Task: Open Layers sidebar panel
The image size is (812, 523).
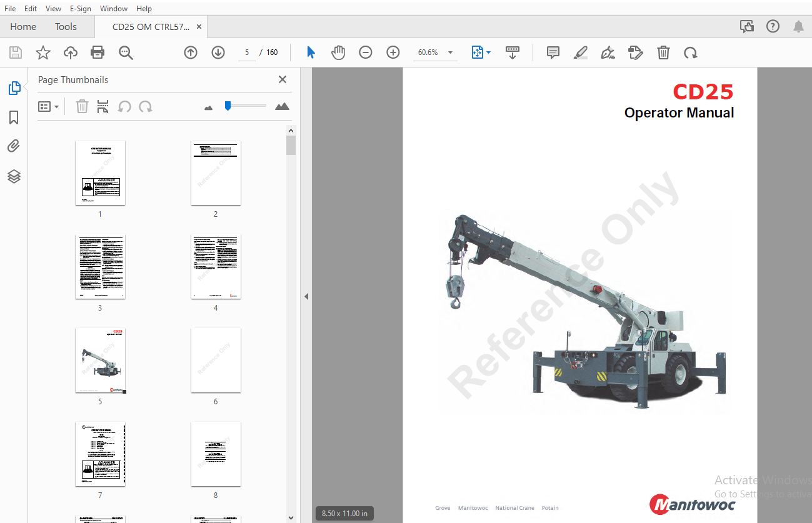Action: [14, 176]
